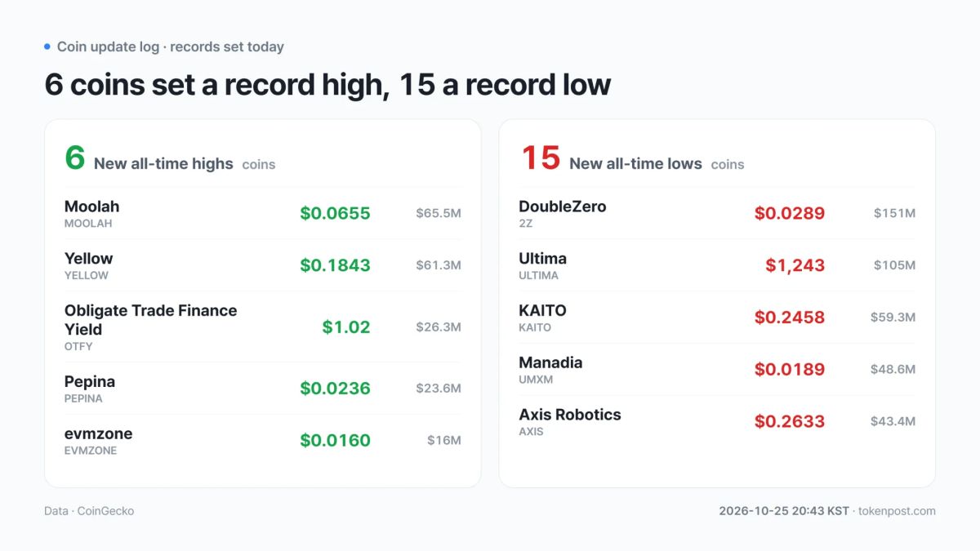The image size is (980, 551).
Task: Click the $1.02 price value
Action: pos(346,327)
